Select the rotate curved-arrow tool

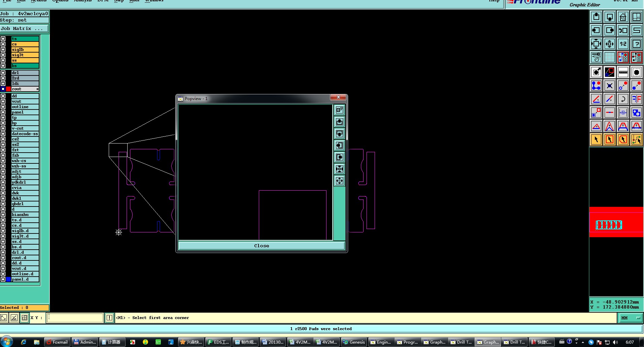623,99
